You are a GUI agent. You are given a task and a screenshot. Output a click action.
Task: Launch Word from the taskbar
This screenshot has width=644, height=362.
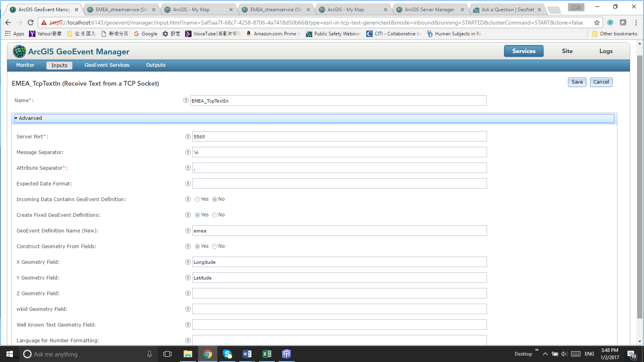(x=247, y=354)
